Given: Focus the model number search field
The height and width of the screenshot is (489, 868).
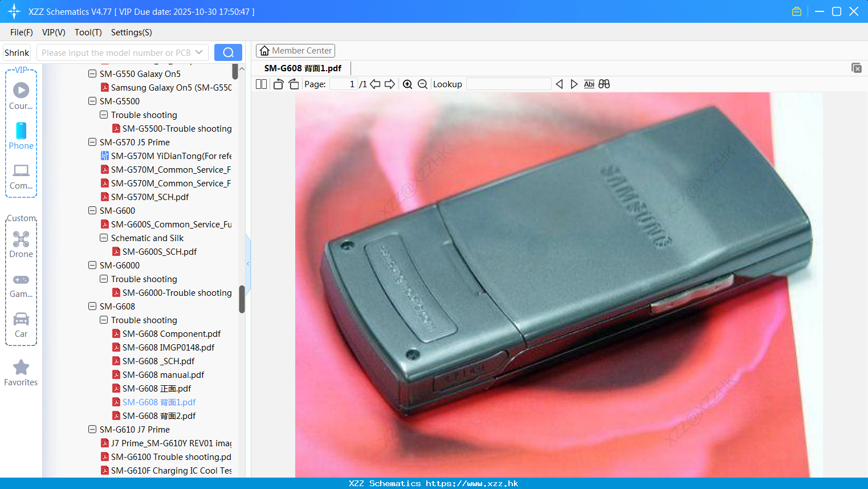Looking at the screenshot, I should [117, 52].
